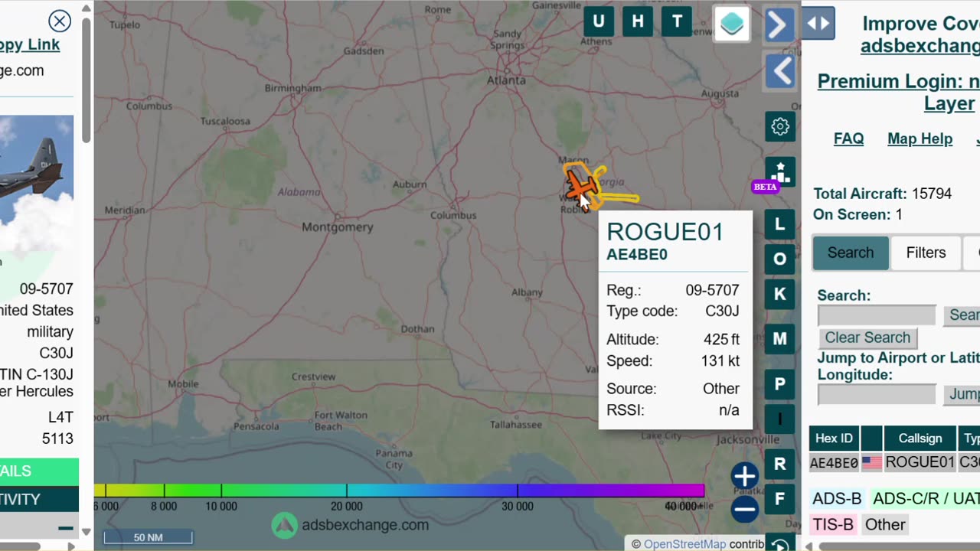Click in the Search input field
Viewport: 980px width, 551px height.
(x=877, y=315)
